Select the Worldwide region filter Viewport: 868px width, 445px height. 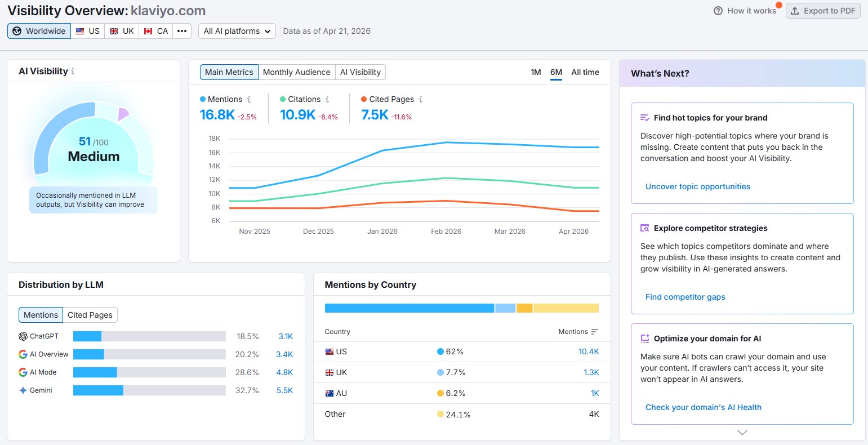[x=39, y=31]
